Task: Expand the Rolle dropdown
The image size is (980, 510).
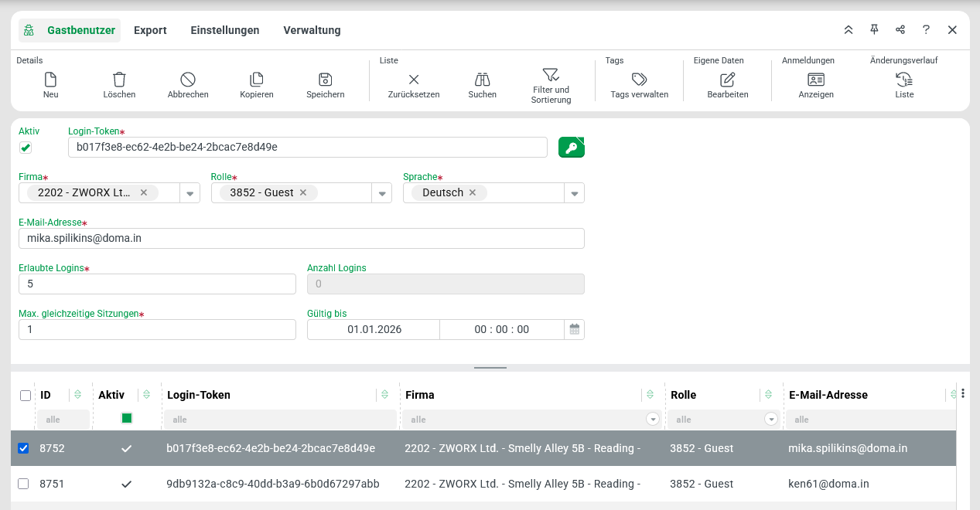Action: click(382, 193)
